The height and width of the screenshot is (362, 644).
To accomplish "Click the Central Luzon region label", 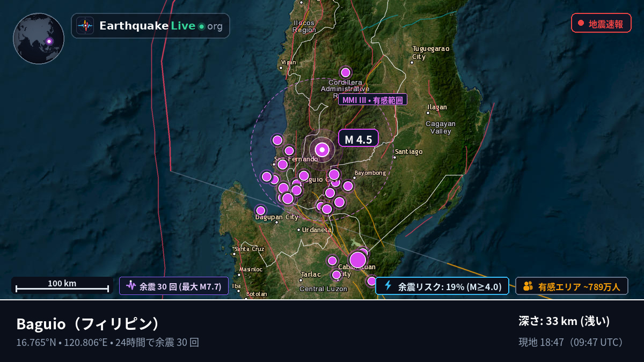I will tap(323, 289).
